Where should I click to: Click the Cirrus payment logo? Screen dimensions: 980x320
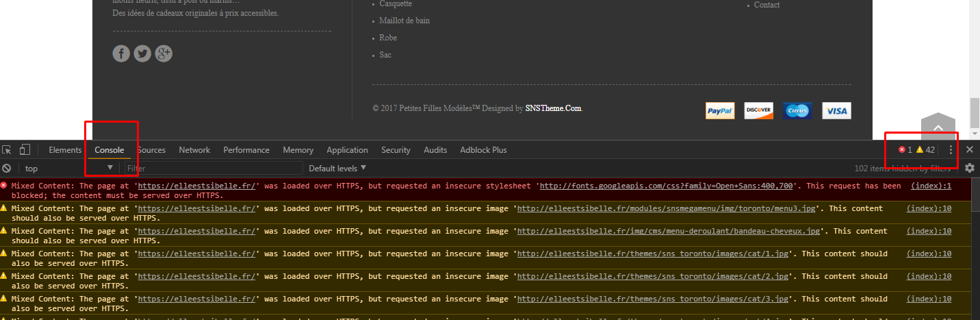(797, 110)
